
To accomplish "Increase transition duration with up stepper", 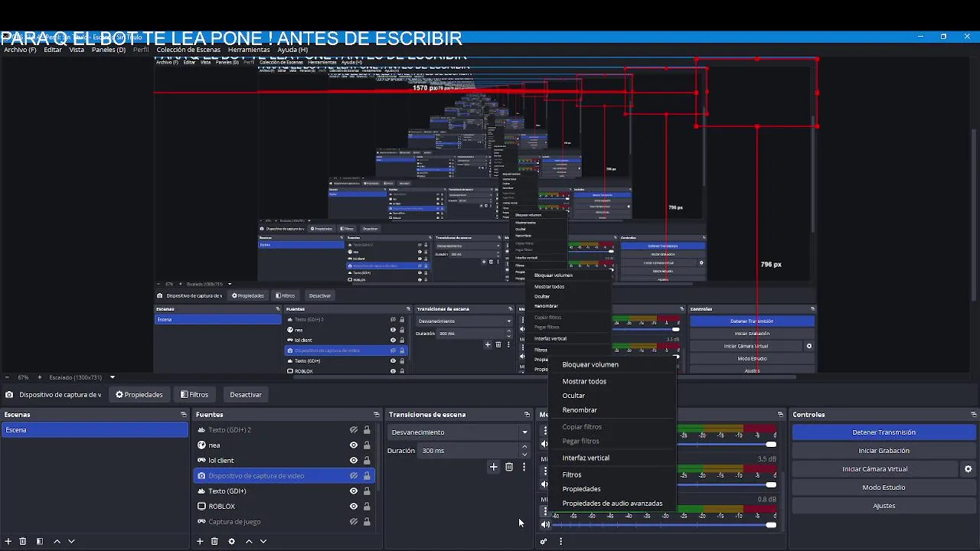I will (x=524, y=446).
